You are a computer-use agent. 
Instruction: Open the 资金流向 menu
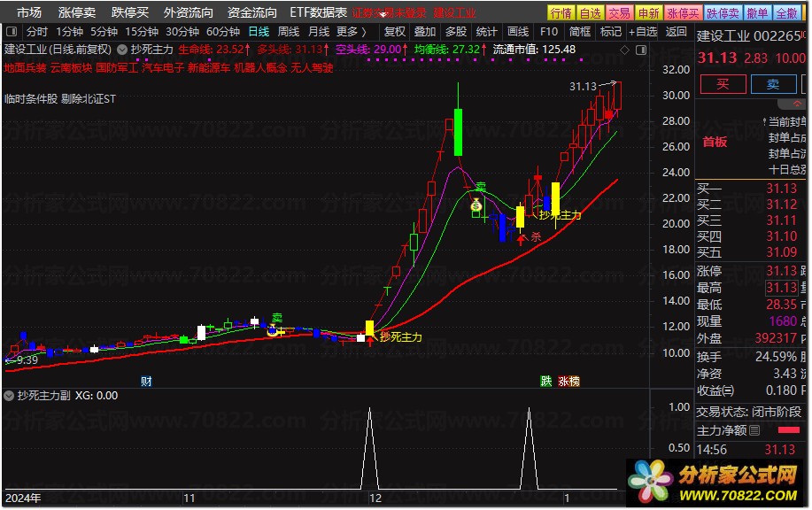click(251, 12)
